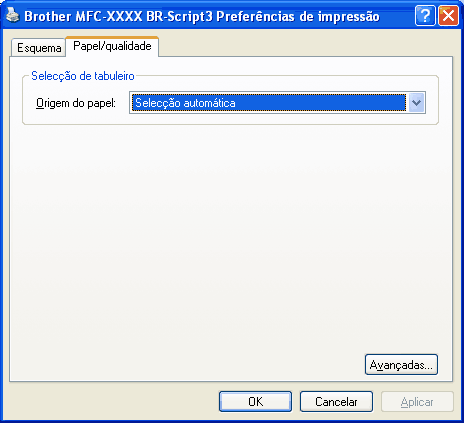Click the Selecção de tabuleiro group heading
The height and width of the screenshot is (423, 464).
coord(83,76)
